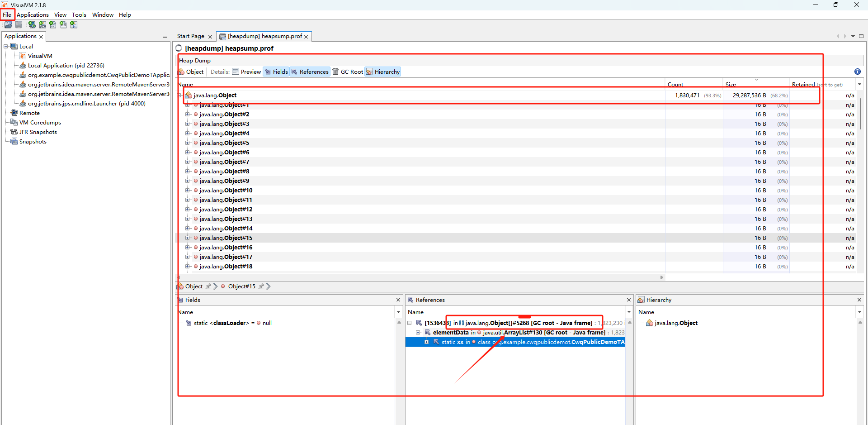868x425 pixels.
Task: Expand the java.lang.Object#7 tree node
Action: [187, 162]
